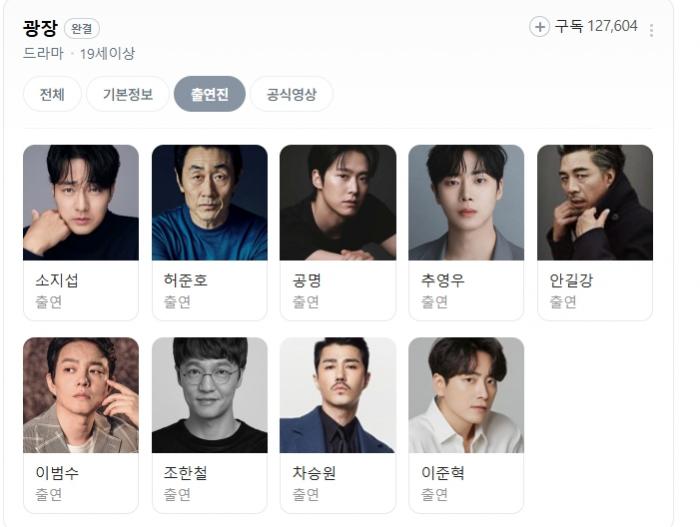Open the three-dot more options menu
The height and width of the screenshot is (527, 700).
click(x=651, y=30)
